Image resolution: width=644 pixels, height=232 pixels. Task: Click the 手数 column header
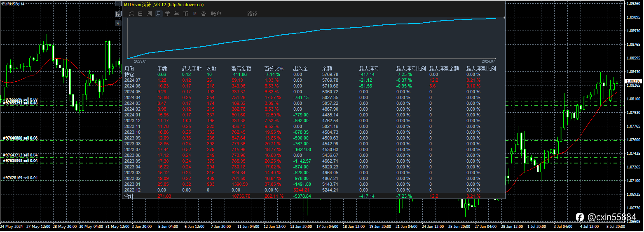(162, 69)
